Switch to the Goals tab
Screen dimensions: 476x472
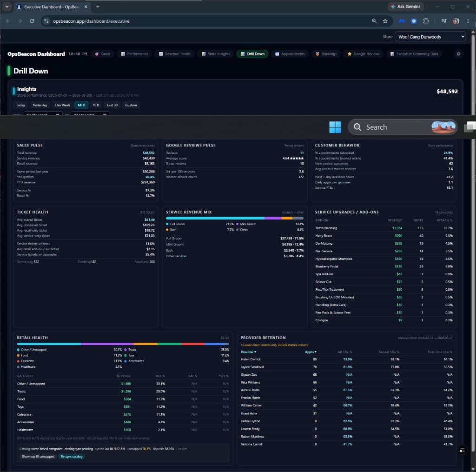(103, 54)
